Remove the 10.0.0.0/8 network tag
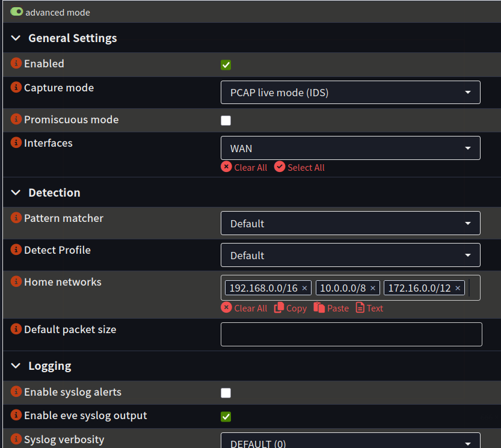This screenshot has width=501, height=448. click(x=372, y=288)
